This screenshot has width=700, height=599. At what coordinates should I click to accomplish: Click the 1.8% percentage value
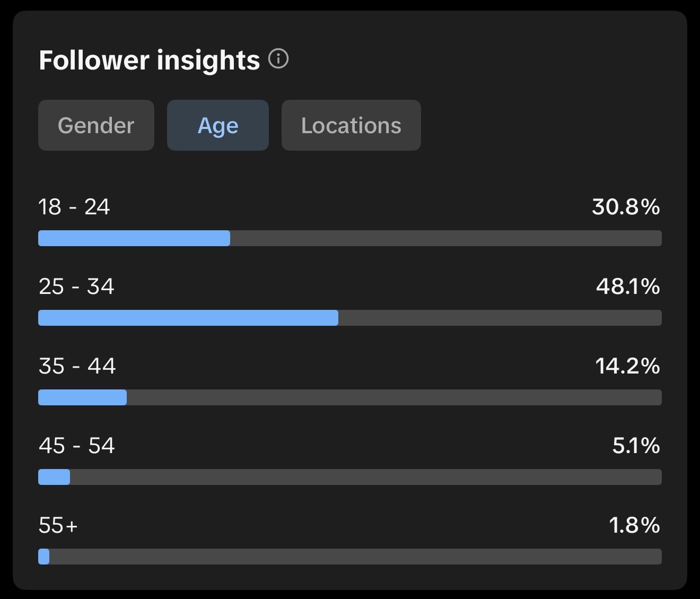pos(634,525)
